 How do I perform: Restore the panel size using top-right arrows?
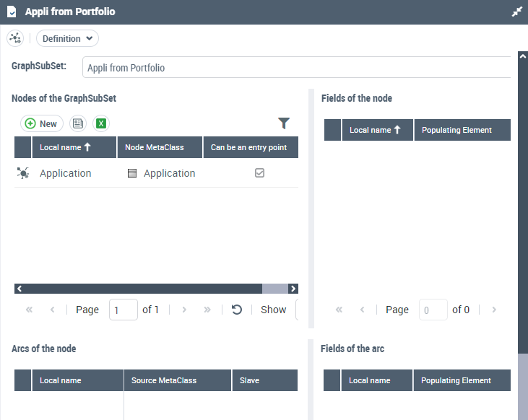click(516, 12)
